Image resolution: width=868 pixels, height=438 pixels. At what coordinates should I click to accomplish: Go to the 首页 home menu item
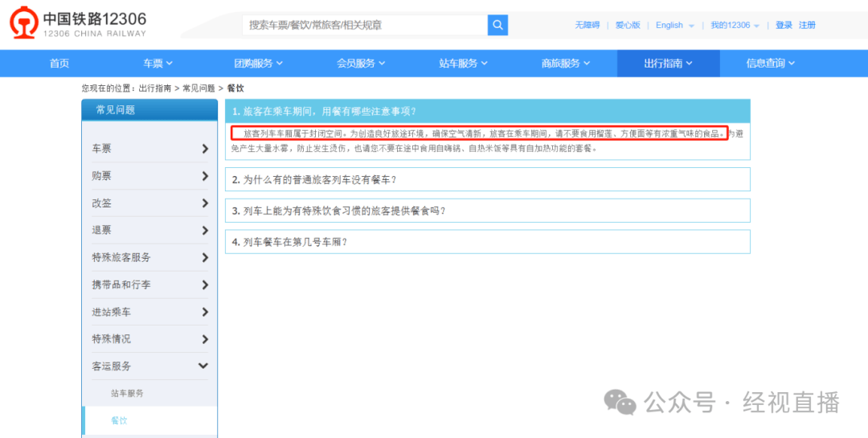[59, 63]
